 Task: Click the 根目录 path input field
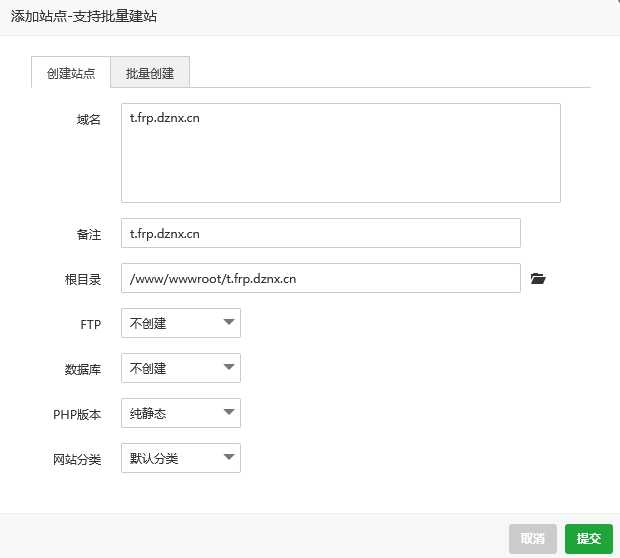[x=320, y=278]
